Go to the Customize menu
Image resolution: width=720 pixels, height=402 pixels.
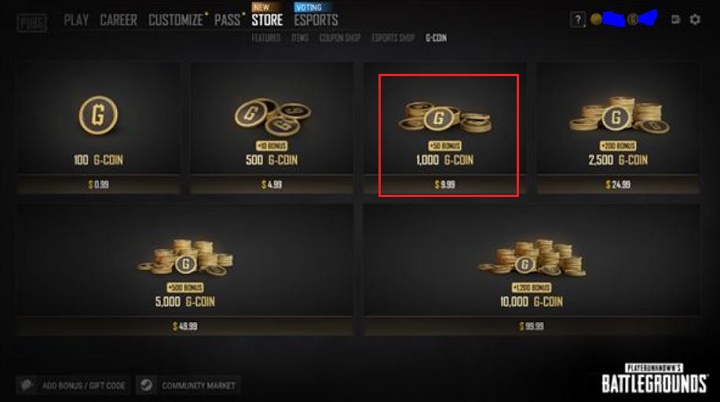coord(175,20)
